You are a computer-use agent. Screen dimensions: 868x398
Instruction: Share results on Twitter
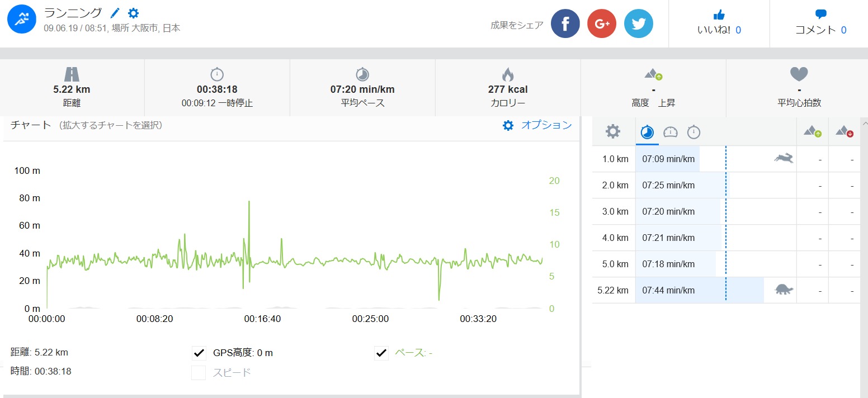[638, 23]
